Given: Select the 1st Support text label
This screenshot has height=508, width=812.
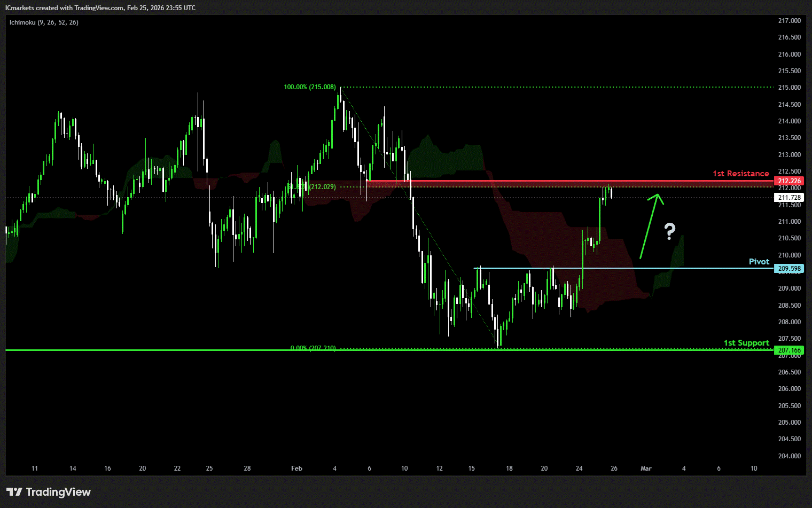Looking at the screenshot, I should (746, 343).
